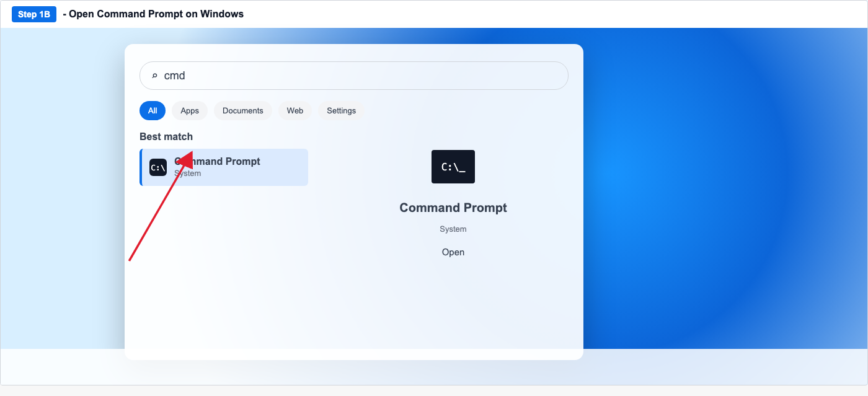Select the Command Prompt best match result
The width and height of the screenshot is (868, 396).
click(224, 167)
